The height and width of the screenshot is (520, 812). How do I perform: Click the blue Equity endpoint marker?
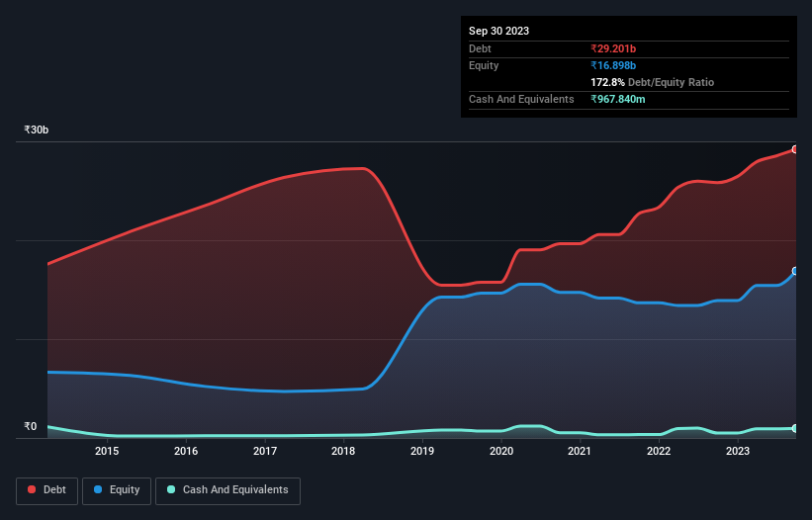point(795,271)
